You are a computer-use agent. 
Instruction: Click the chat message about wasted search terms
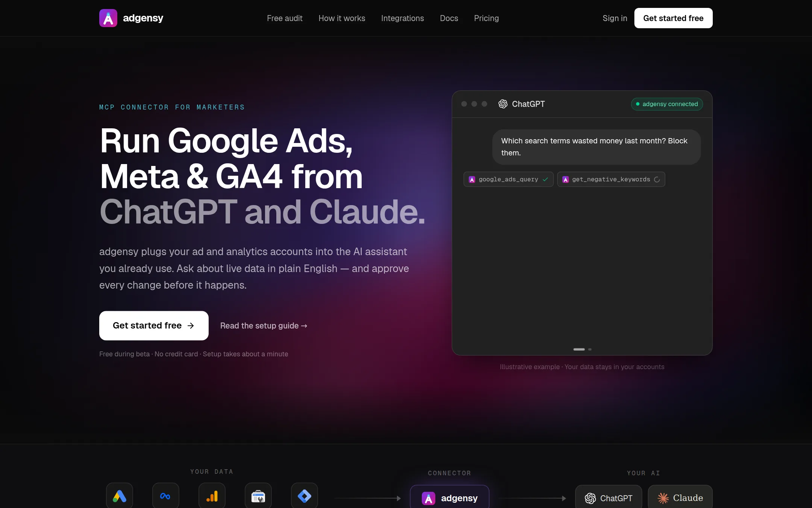[x=596, y=147]
